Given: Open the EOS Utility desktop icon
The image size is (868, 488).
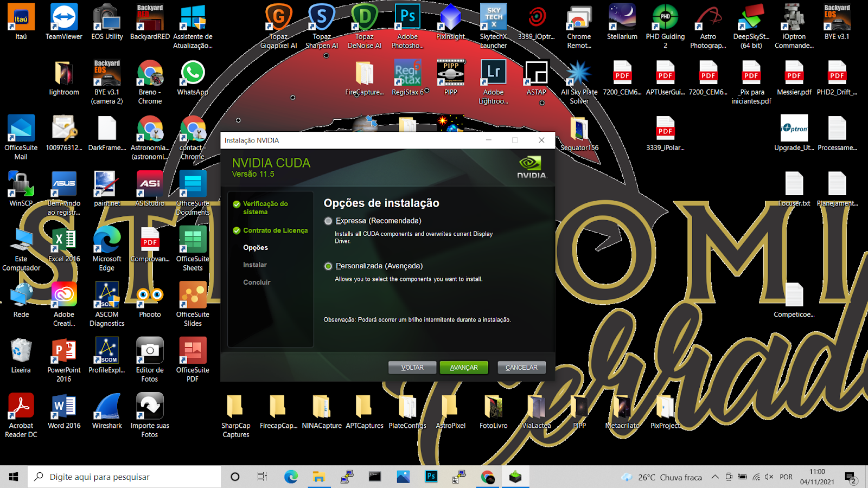Looking at the screenshot, I should (107, 22).
